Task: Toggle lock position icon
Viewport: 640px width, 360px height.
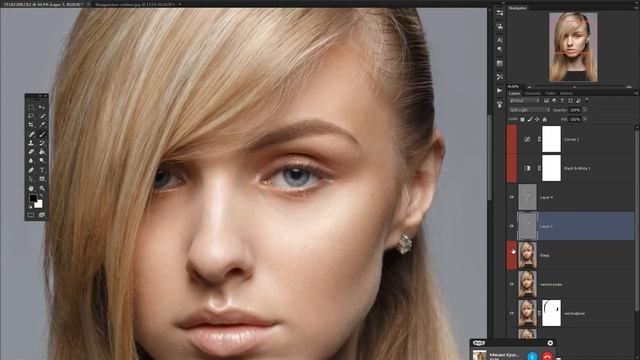Action: point(537,120)
